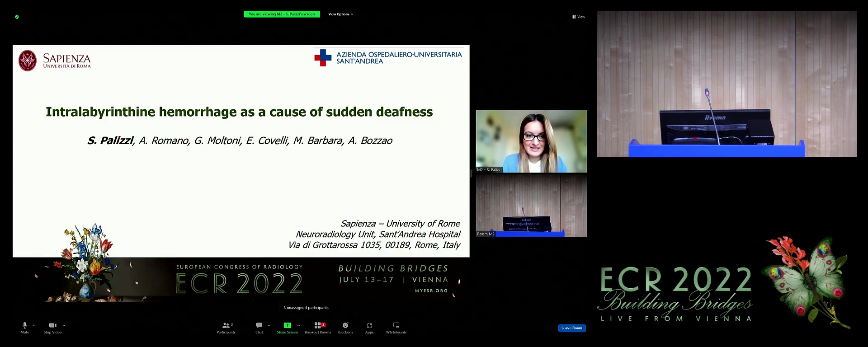Open the View Options dropdown
This screenshot has height=347, width=868.
(x=341, y=14)
